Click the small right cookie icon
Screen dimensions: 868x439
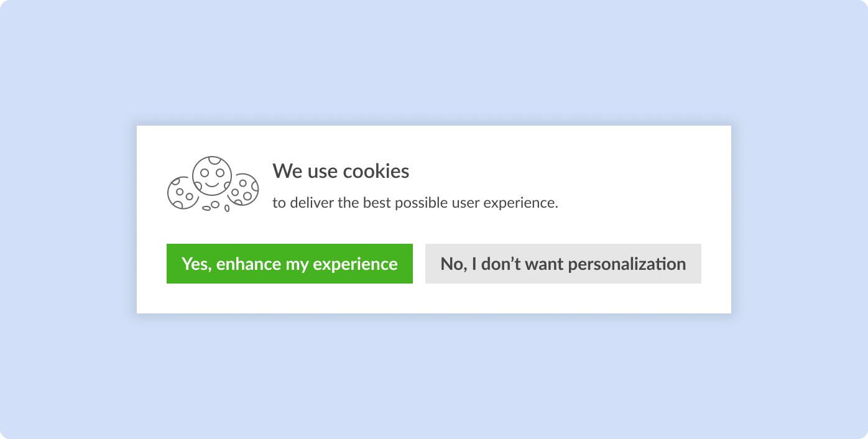pyautogui.click(x=244, y=190)
